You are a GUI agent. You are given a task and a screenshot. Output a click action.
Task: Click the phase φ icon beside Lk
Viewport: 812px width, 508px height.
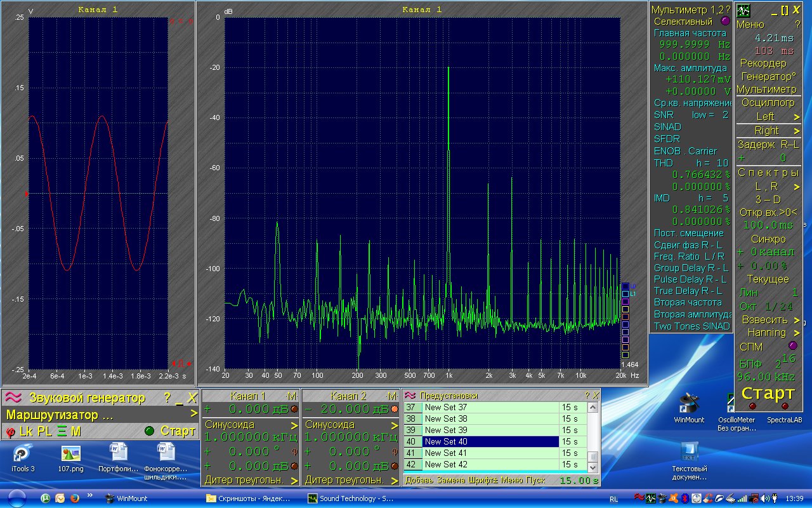pos(10,432)
